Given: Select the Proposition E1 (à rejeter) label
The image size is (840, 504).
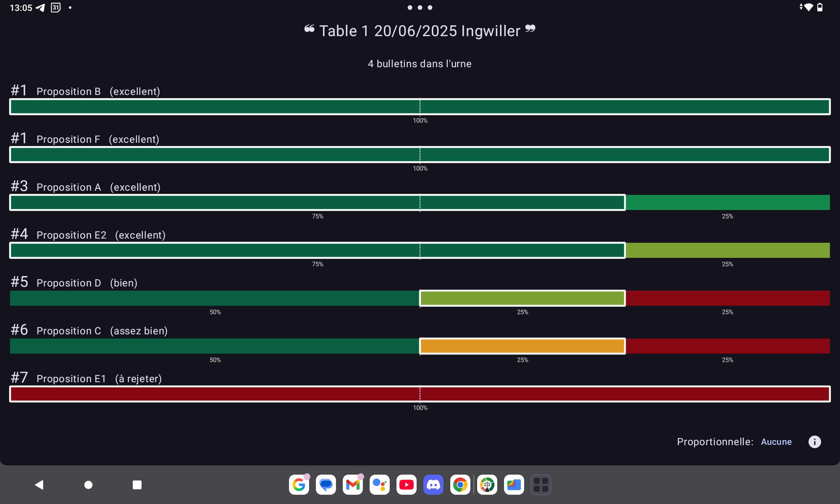Looking at the screenshot, I should [99, 379].
